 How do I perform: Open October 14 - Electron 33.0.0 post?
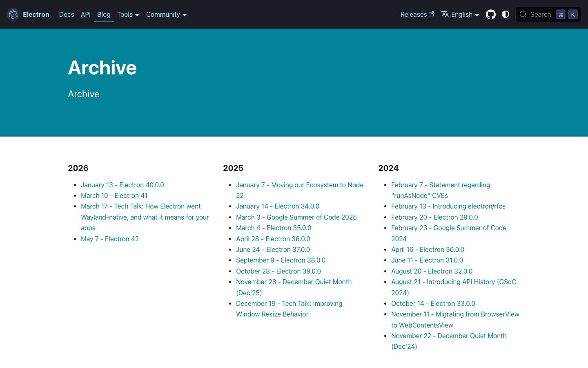click(433, 303)
